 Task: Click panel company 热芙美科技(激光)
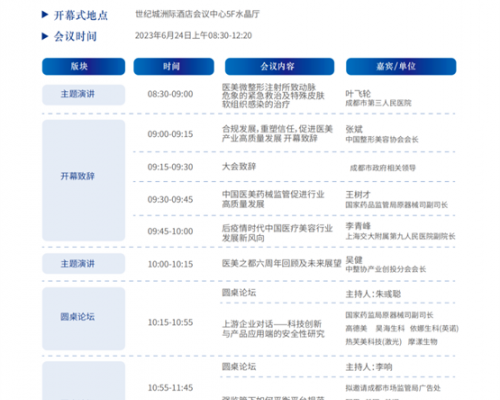(373, 342)
